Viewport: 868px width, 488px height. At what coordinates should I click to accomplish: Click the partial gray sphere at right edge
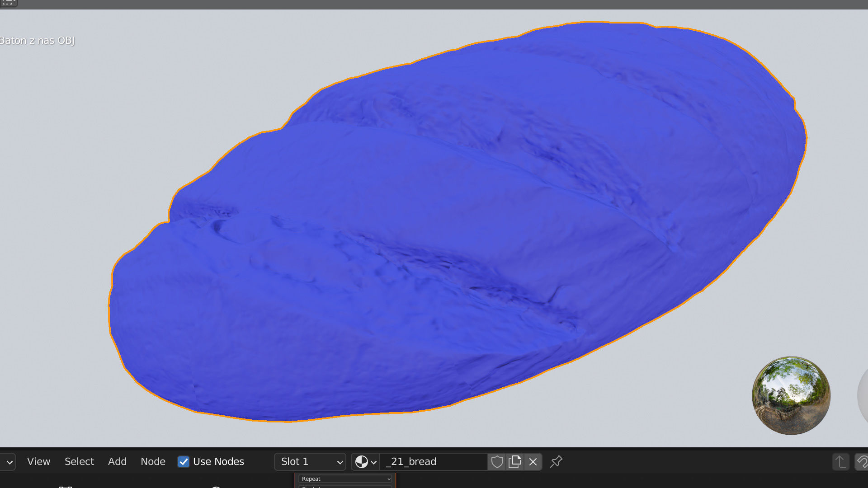[863, 395]
